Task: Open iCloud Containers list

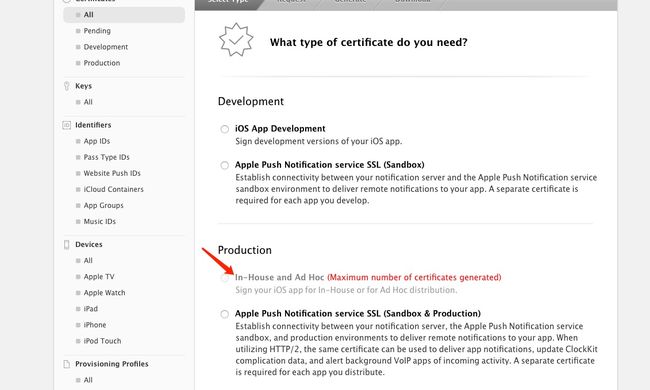Action: point(114,189)
